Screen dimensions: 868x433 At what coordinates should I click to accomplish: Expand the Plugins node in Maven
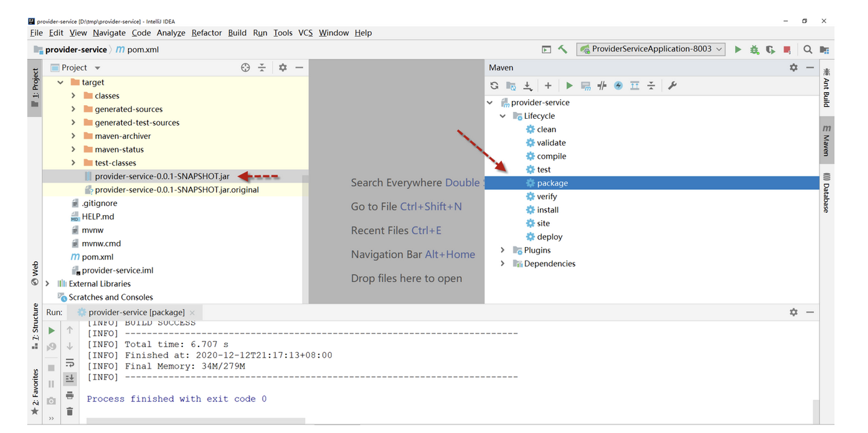(x=503, y=250)
